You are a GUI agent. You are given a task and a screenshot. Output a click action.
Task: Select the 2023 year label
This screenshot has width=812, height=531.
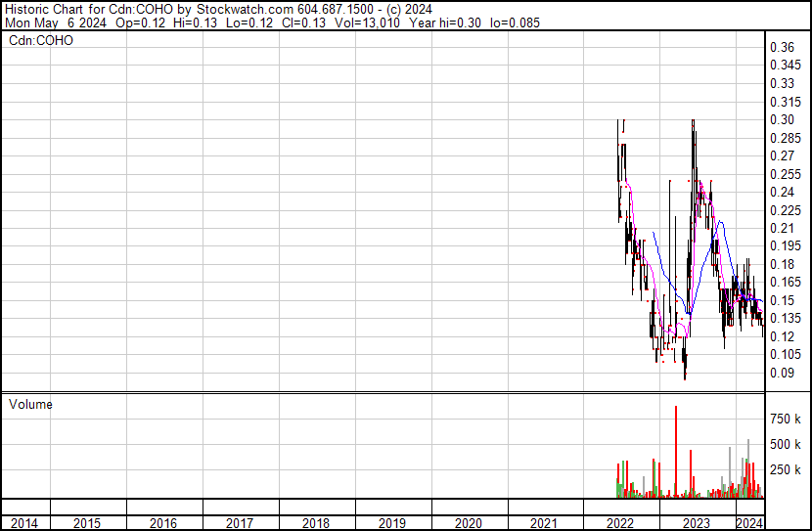point(697,523)
